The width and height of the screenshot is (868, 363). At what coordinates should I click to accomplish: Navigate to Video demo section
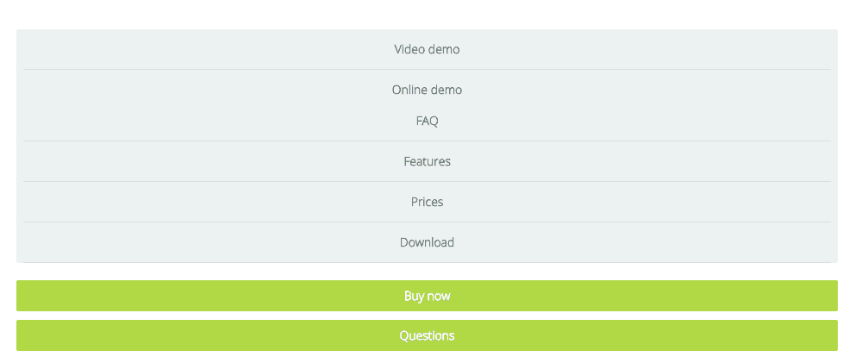pos(427,49)
